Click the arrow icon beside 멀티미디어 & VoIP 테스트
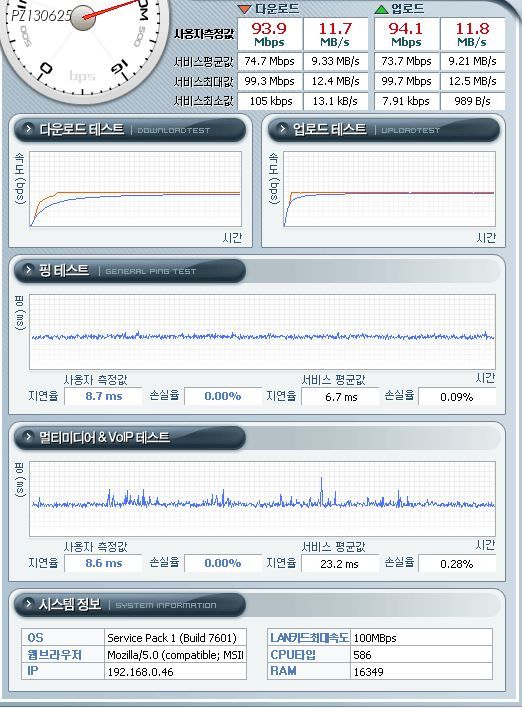Viewport: 522px width, 708px height. click(28, 437)
